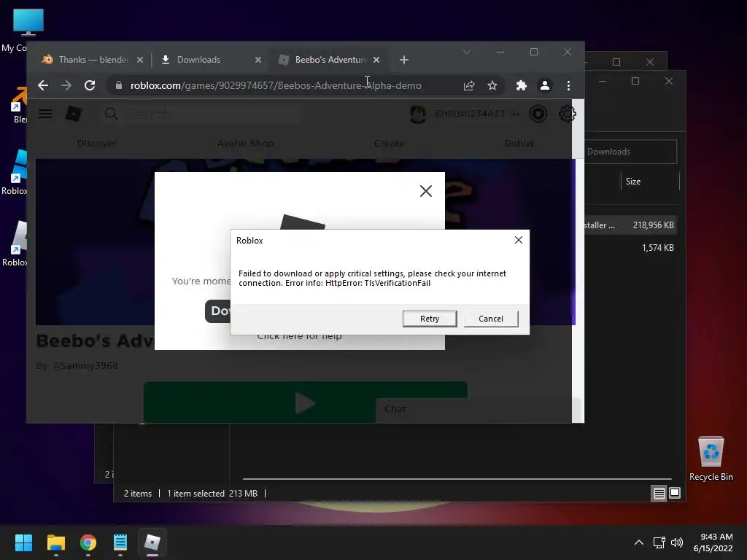Open the Chrome profile icon
The image size is (747, 560).
pyautogui.click(x=544, y=85)
